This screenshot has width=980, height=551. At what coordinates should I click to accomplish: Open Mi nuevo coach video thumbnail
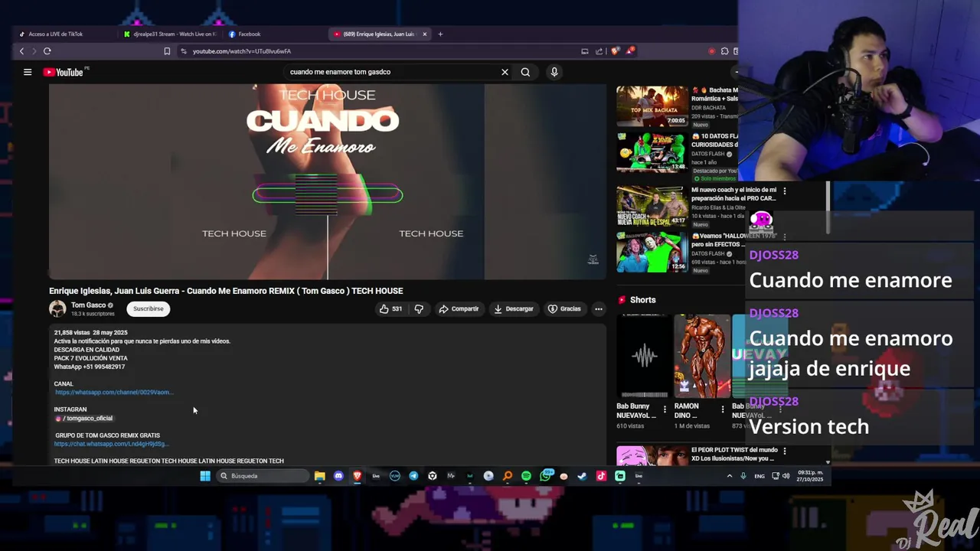[652, 205]
